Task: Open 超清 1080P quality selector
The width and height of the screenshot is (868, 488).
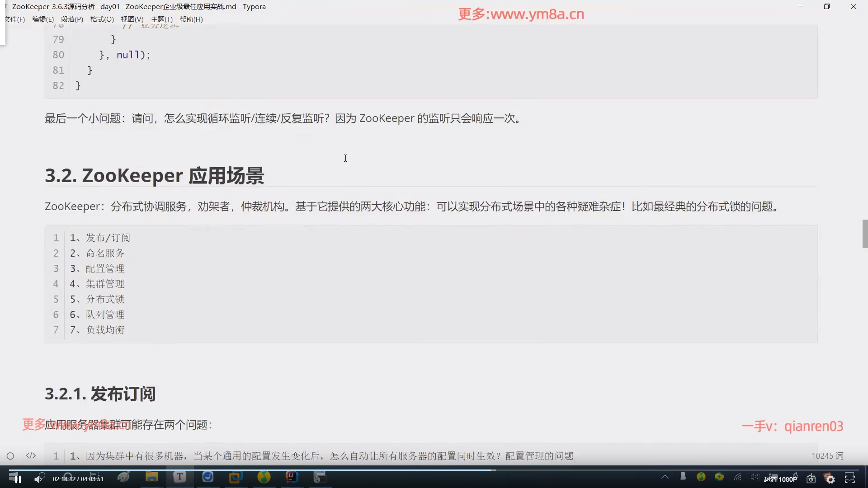Action: tap(780, 479)
